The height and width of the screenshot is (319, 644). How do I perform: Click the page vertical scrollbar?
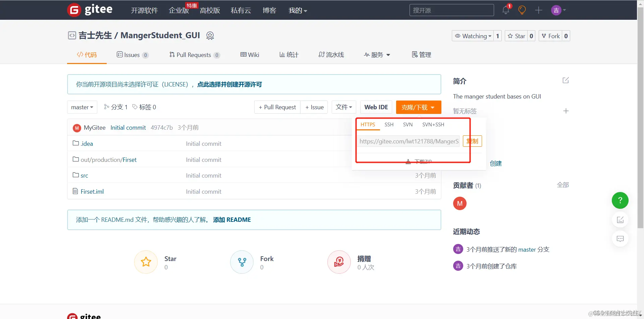(x=640, y=117)
